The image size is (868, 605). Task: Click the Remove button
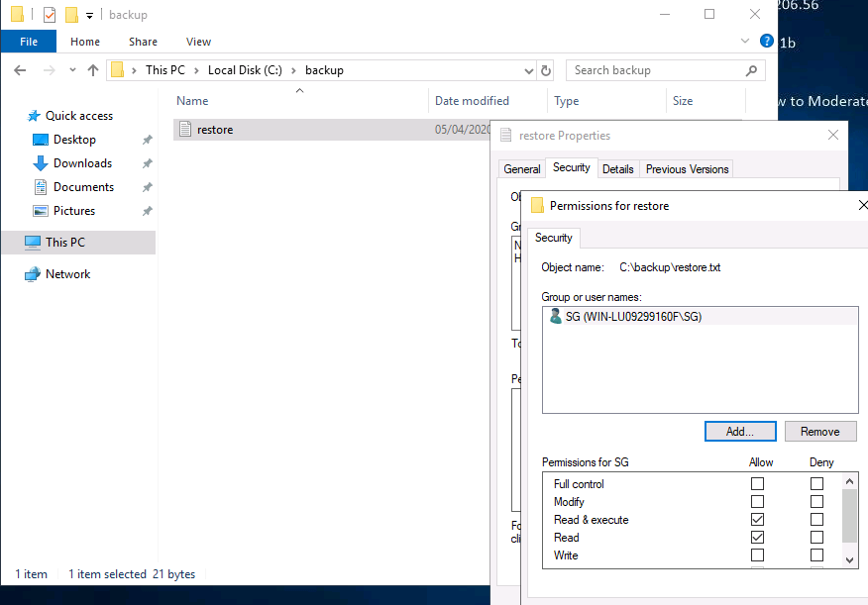[820, 432]
